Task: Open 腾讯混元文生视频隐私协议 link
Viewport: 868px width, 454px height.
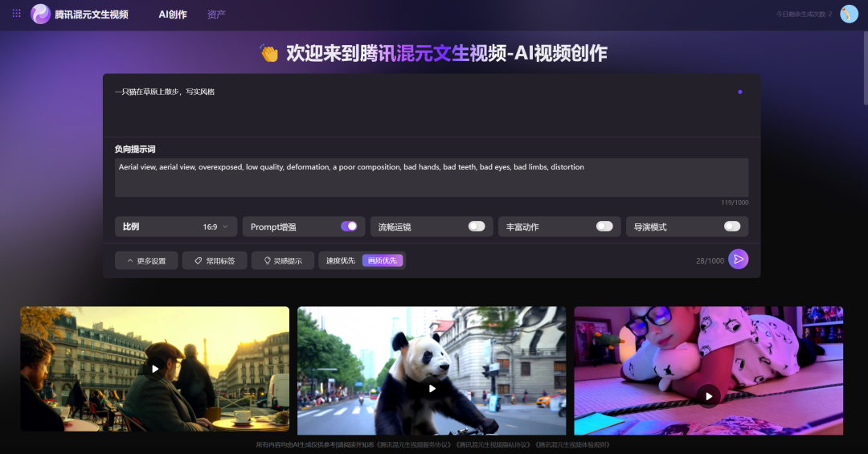Action: (493, 444)
